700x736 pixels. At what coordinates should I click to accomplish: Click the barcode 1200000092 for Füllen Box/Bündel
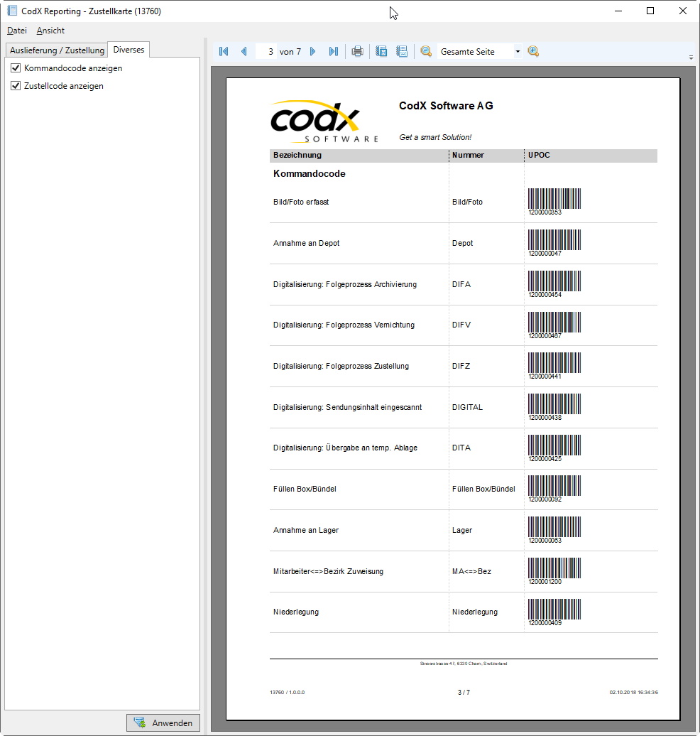coord(554,489)
